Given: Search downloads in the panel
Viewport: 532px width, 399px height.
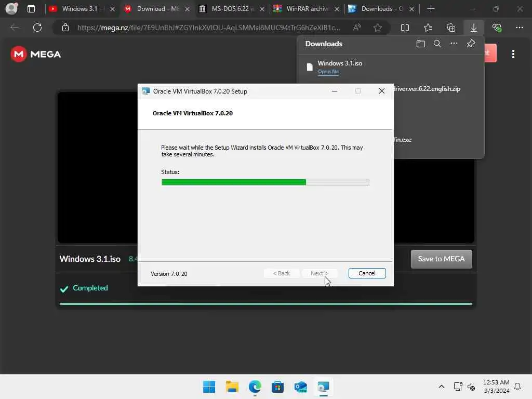Looking at the screenshot, I should pos(437,44).
